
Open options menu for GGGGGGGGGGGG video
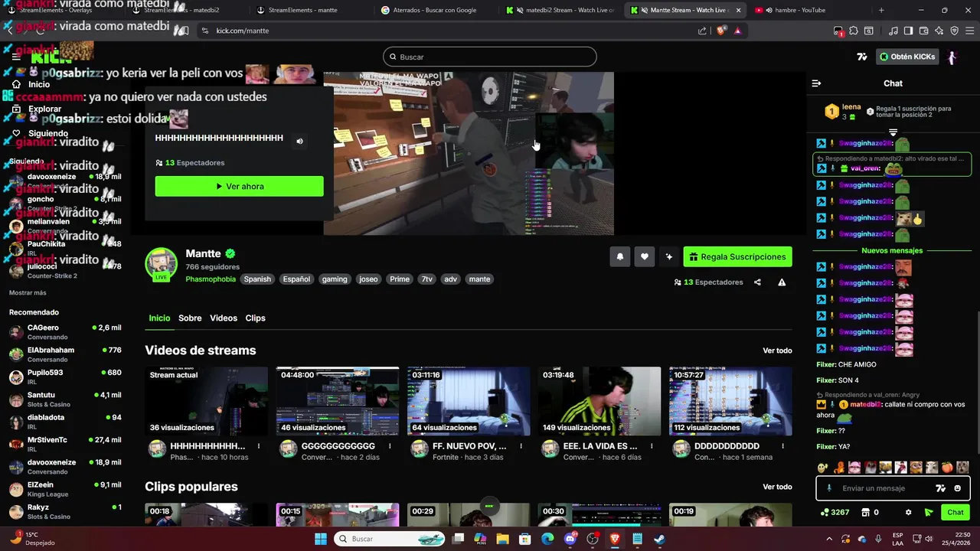point(390,446)
